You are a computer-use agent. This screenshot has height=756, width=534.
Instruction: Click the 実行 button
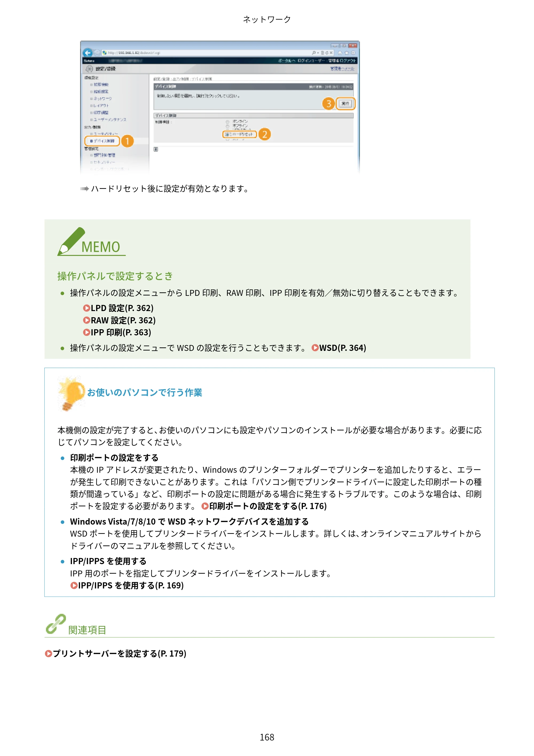click(x=345, y=104)
